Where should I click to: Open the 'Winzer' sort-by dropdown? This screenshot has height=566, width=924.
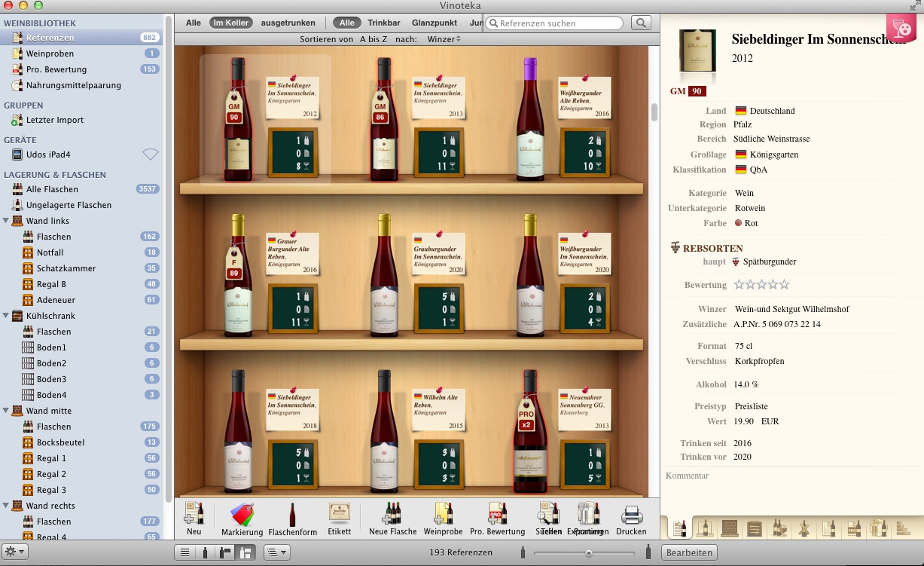click(x=441, y=38)
